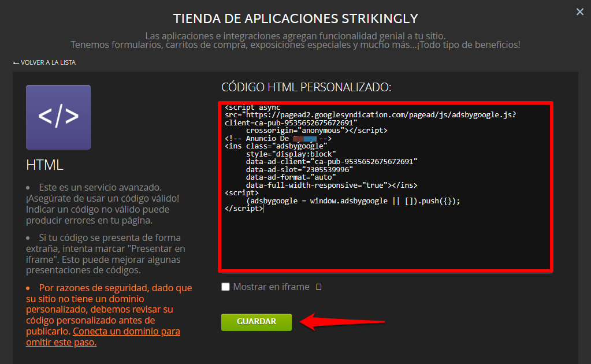Click the 'Si tu código se presenta' tip paragraph

106,254
